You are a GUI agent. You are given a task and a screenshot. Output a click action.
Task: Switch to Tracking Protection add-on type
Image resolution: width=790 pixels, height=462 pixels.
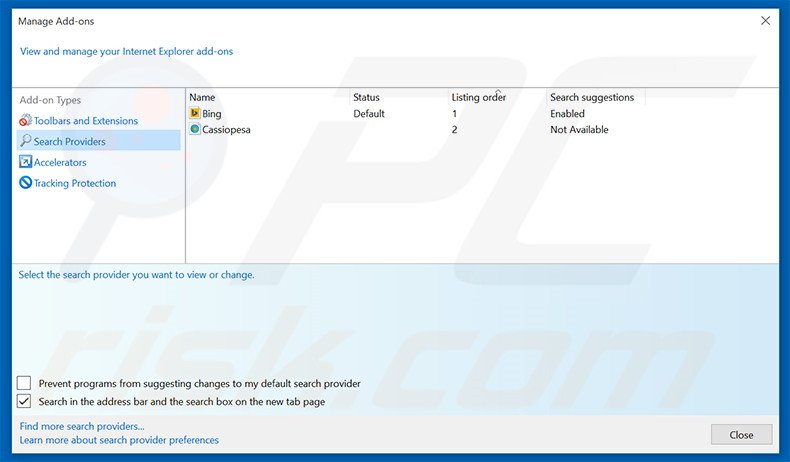pyautogui.click(x=75, y=183)
